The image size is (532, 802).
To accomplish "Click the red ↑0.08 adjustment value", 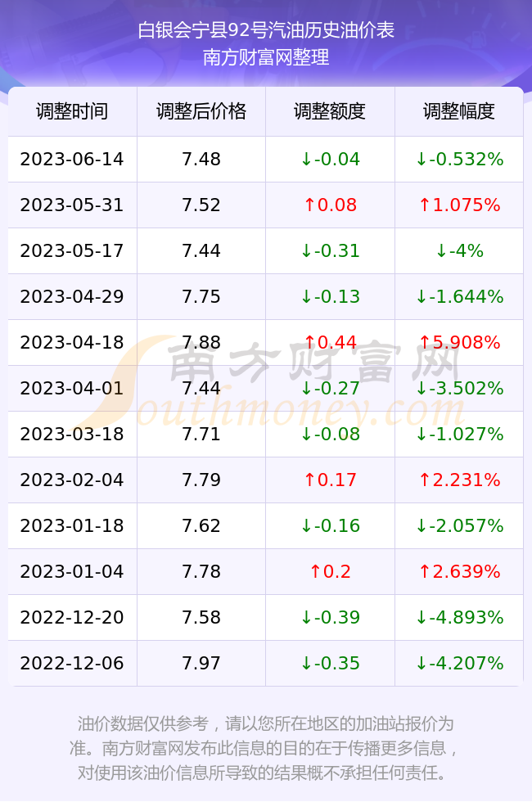I will click(330, 205).
